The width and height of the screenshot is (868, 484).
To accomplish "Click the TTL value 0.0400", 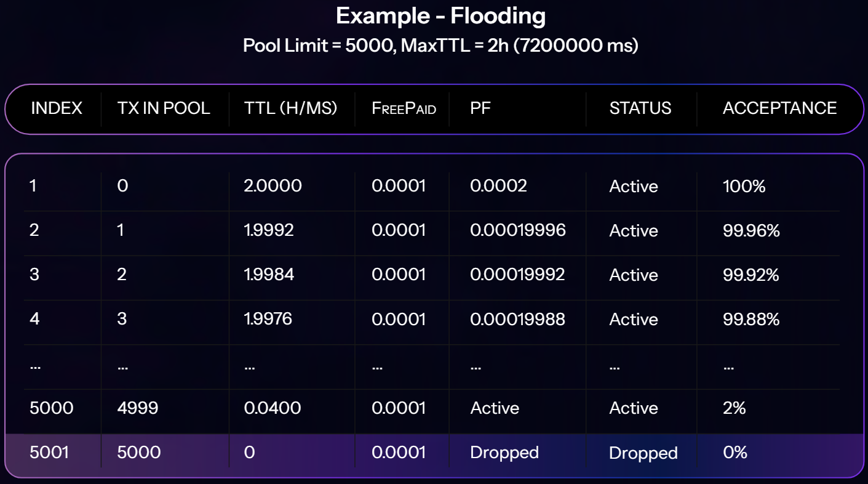I will pyautogui.click(x=273, y=408).
